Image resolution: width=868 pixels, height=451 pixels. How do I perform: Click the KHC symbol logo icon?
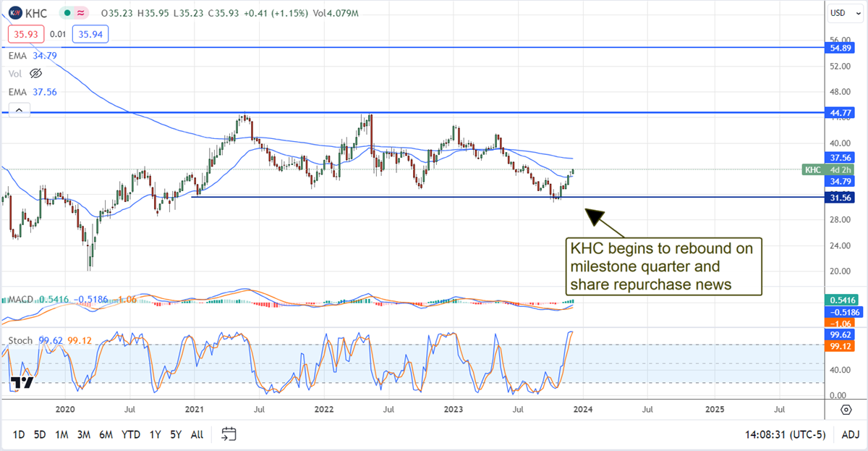point(16,13)
